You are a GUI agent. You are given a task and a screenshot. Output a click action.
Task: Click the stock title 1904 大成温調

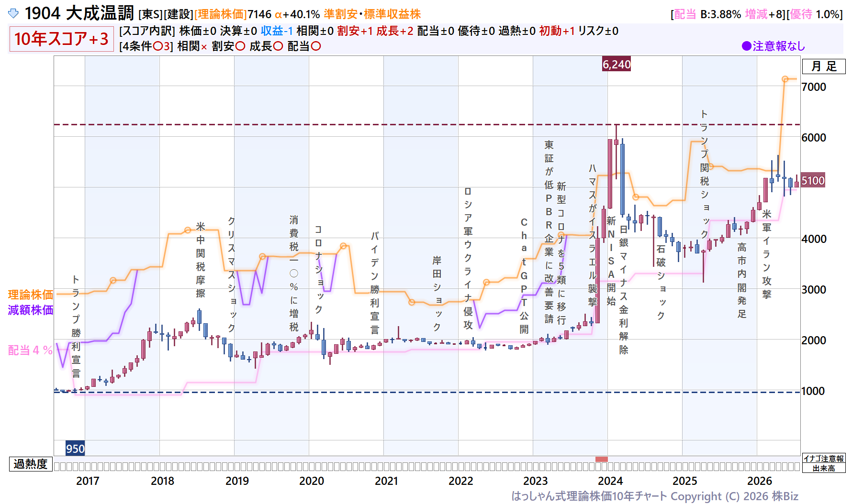coord(79,13)
